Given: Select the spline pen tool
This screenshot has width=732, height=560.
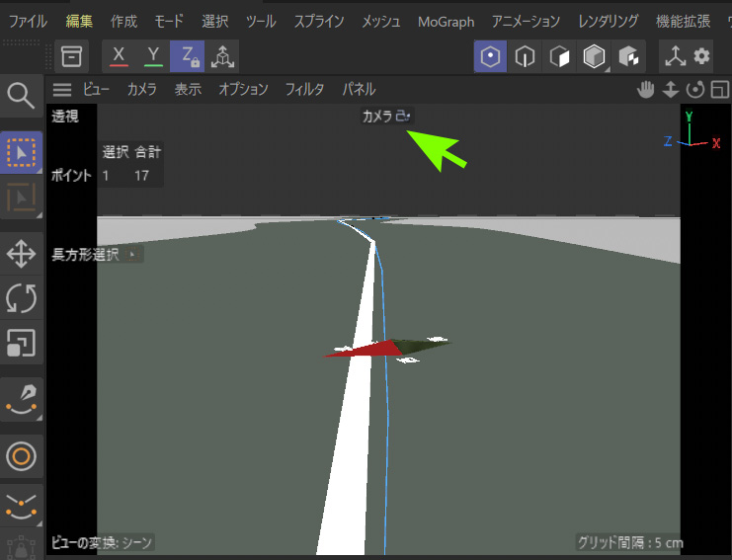Looking at the screenshot, I should (21, 398).
